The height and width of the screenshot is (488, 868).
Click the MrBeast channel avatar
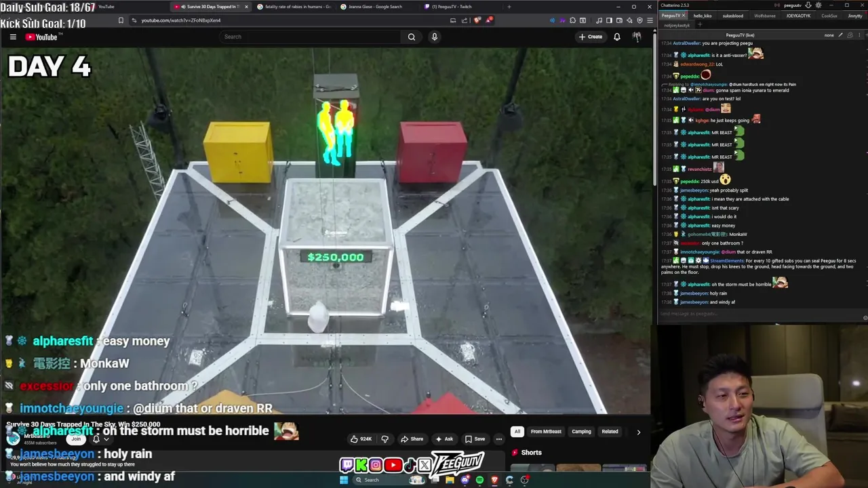(14, 438)
